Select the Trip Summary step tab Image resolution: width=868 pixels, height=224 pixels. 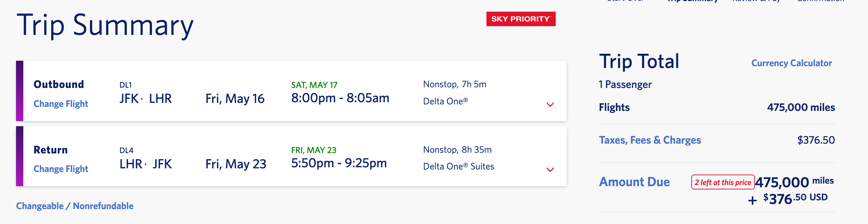pyautogui.click(x=692, y=1)
